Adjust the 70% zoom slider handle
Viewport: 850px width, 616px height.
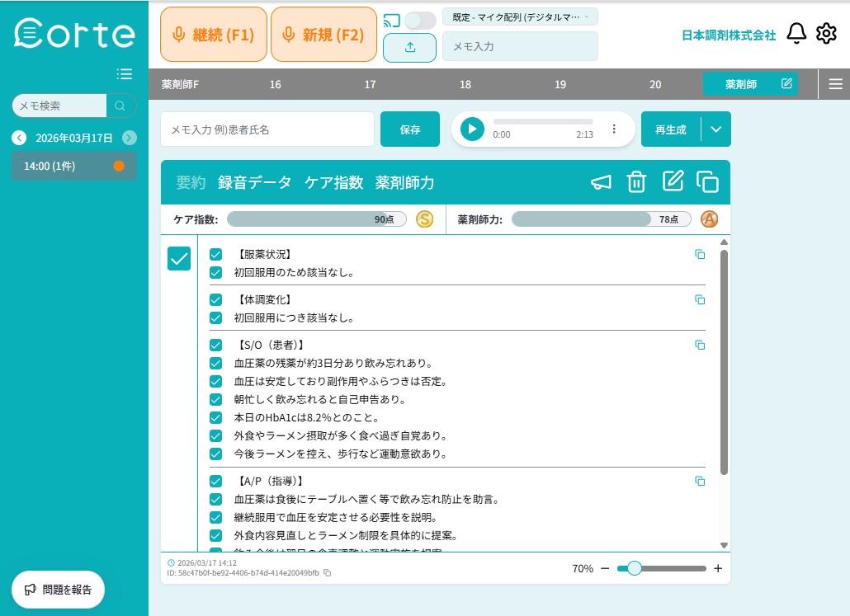(x=634, y=568)
